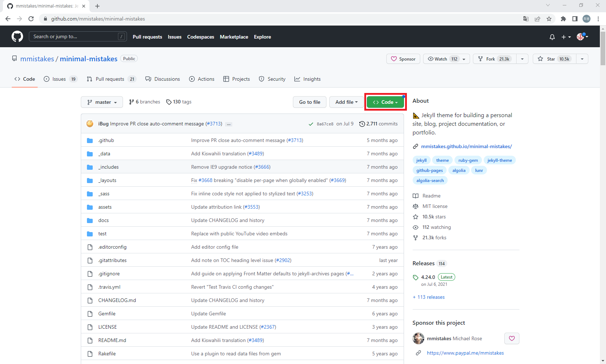Image resolution: width=606 pixels, height=364 pixels.
Task: Click the jekyll-theme topic tag
Action: 500,160
